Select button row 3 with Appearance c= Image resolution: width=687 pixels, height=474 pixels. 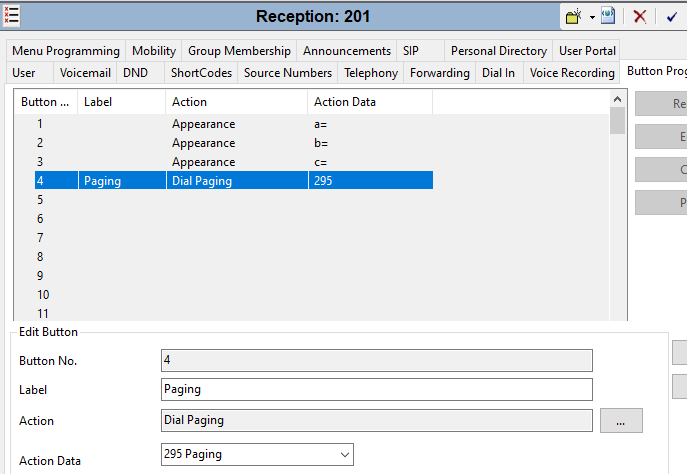point(234,162)
